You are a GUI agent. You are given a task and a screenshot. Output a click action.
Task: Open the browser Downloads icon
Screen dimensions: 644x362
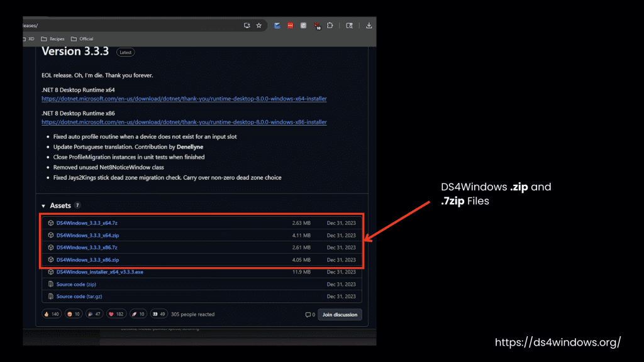coord(369,25)
